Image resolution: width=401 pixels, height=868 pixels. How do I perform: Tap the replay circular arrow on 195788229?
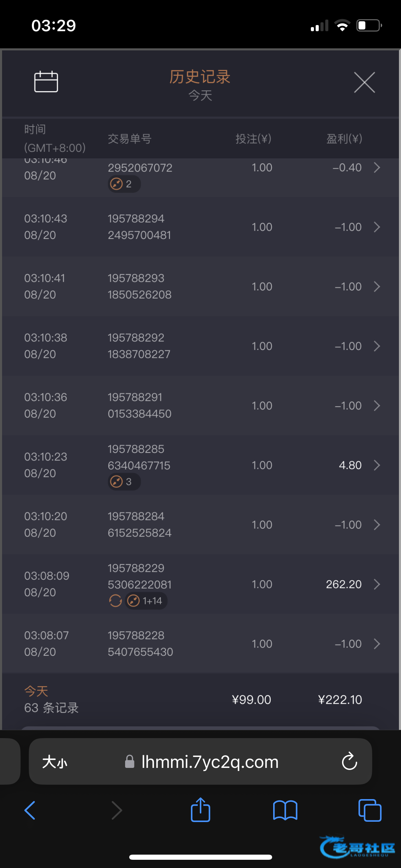click(116, 601)
